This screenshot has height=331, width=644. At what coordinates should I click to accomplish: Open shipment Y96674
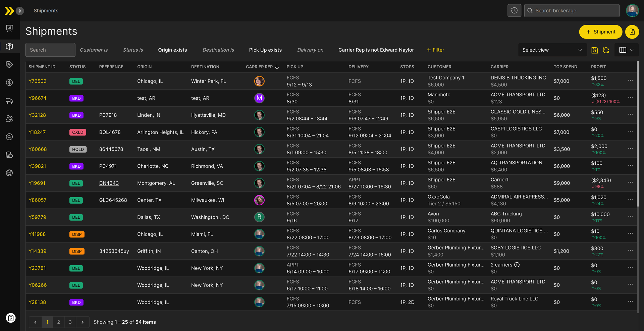click(x=37, y=98)
